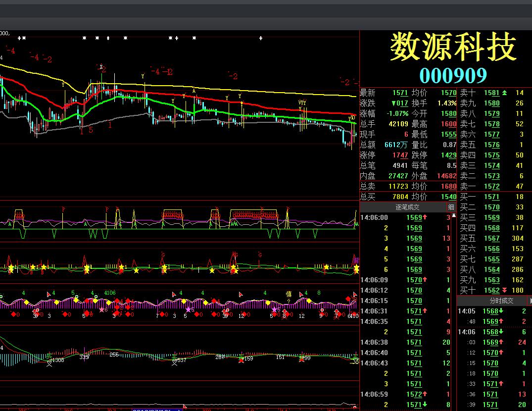The width and height of the screenshot is (532, 411).
Task: Click the red up arrow on the 14:06:00 trade
Action: pyautogui.click(x=425, y=217)
